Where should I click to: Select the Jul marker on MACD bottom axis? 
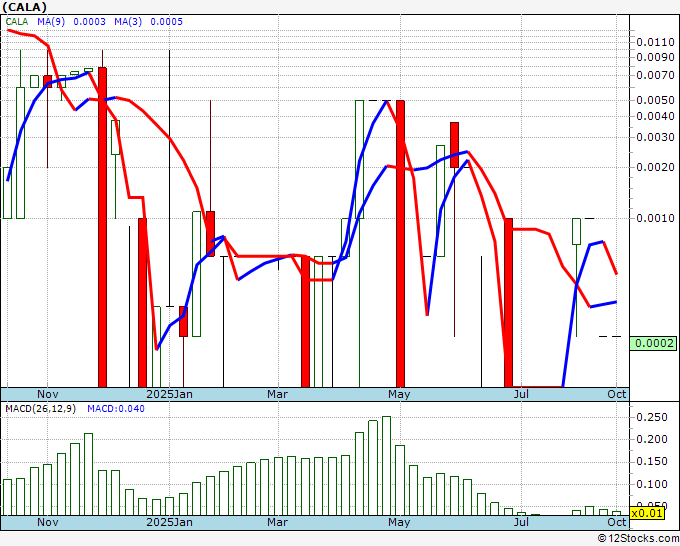pos(521,523)
